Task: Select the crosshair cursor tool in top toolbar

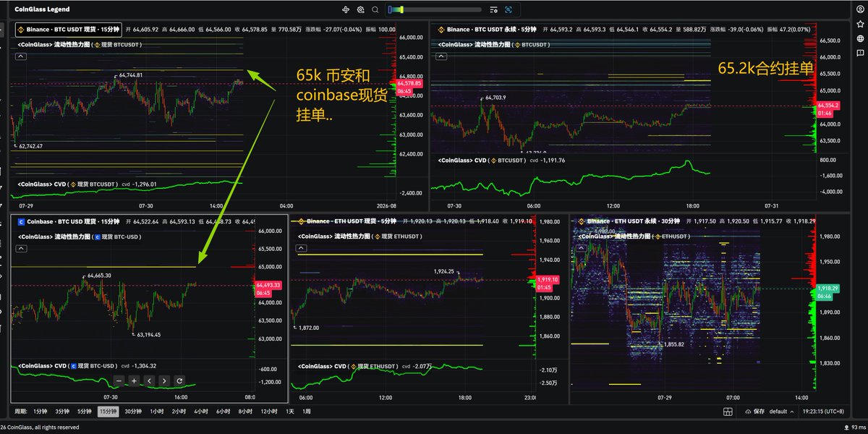Action: 345,9
